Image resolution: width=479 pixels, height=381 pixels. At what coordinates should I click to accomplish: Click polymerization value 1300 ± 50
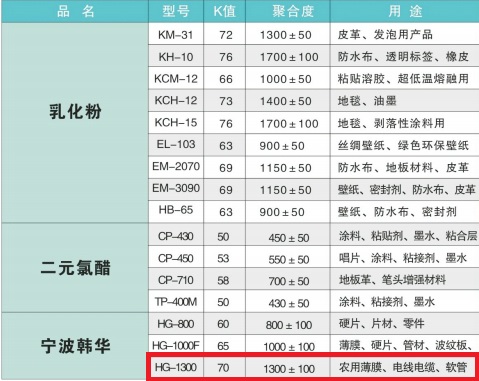pos(286,35)
